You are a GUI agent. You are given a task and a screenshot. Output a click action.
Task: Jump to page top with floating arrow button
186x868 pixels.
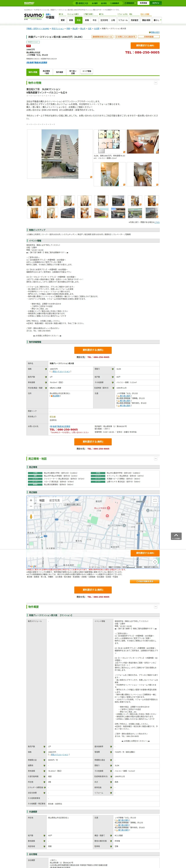tap(176, 536)
